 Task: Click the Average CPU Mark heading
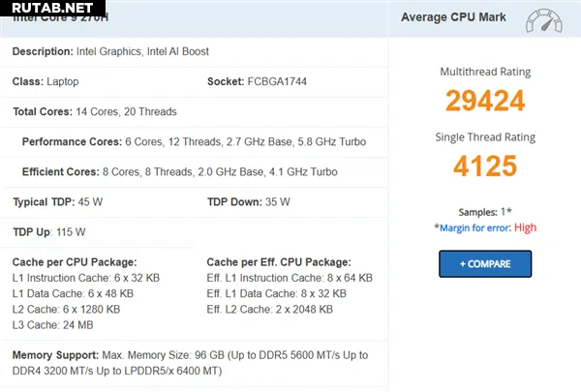coord(453,17)
